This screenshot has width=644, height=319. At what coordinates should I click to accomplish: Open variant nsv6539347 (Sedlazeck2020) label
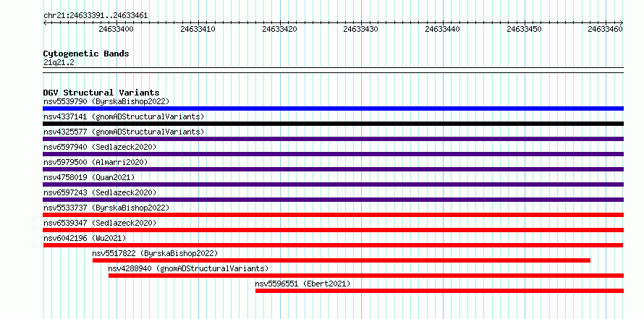point(100,223)
